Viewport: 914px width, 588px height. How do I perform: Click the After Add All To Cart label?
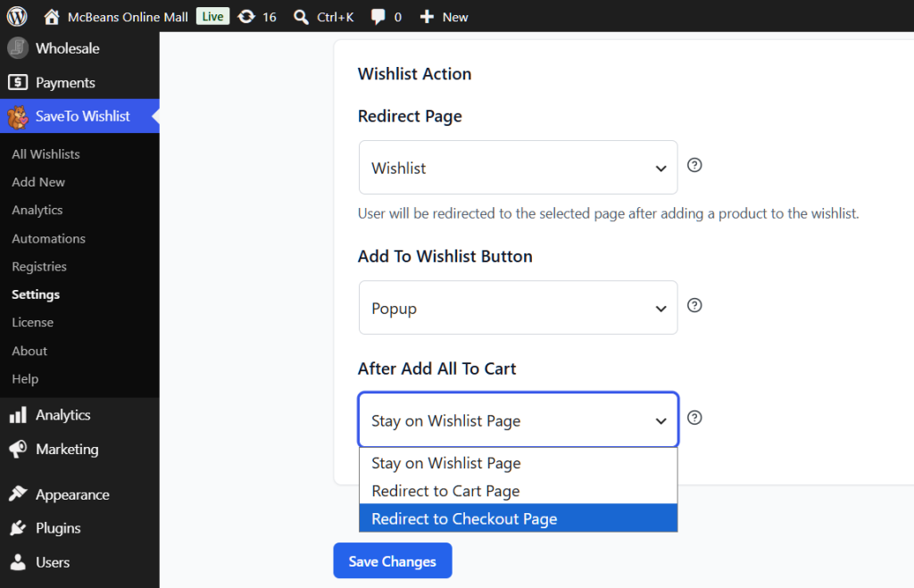pyautogui.click(x=436, y=369)
